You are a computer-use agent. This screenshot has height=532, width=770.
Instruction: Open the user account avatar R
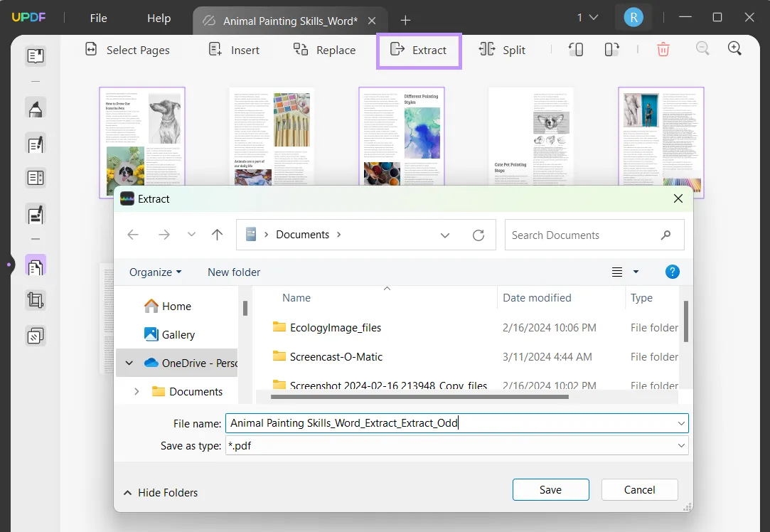pos(633,18)
